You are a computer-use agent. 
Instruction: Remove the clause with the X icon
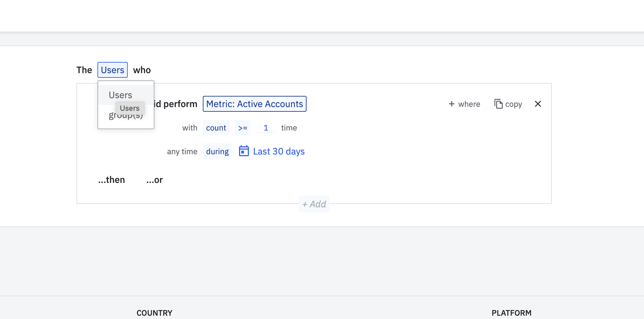click(538, 104)
